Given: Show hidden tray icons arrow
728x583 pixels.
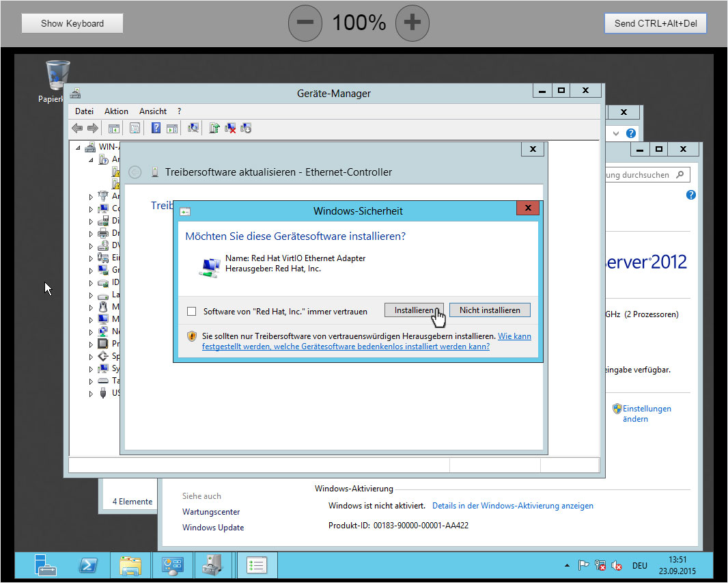Looking at the screenshot, I should point(567,565).
